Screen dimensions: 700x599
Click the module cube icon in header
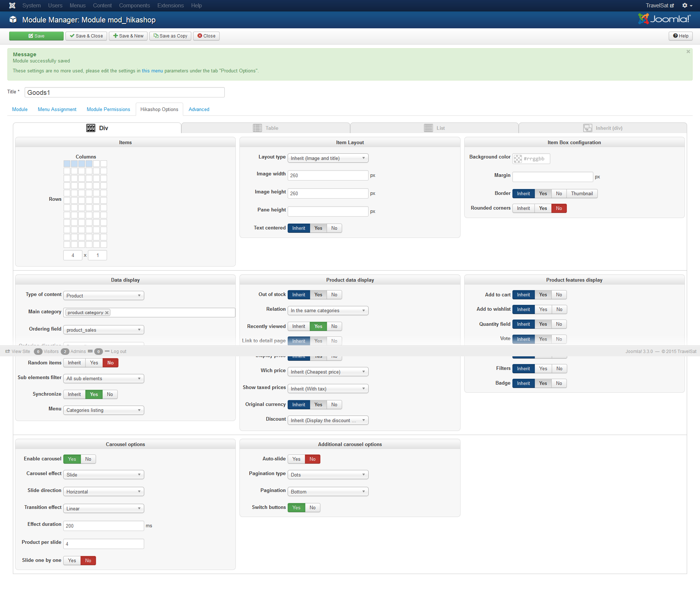coord(13,20)
